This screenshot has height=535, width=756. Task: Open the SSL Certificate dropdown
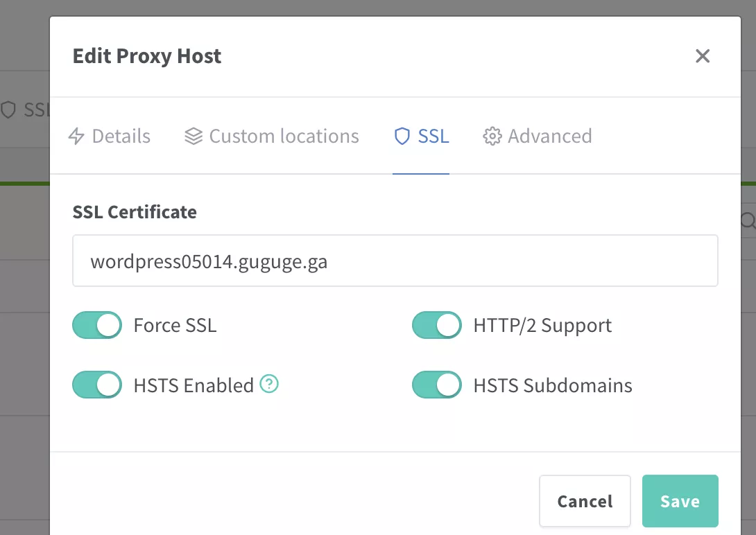[x=395, y=261]
